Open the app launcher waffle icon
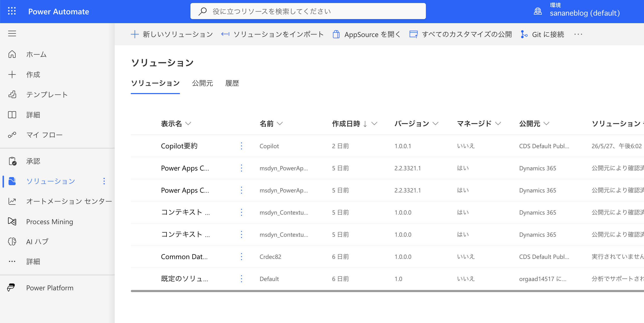This screenshot has height=323, width=644. [x=12, y=11]
